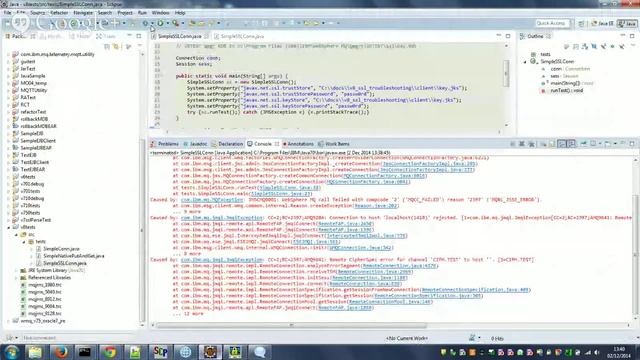This screenshot has height=360, width=640.
Task: Open Firefox from the taskbar
Action: [61, 352]
